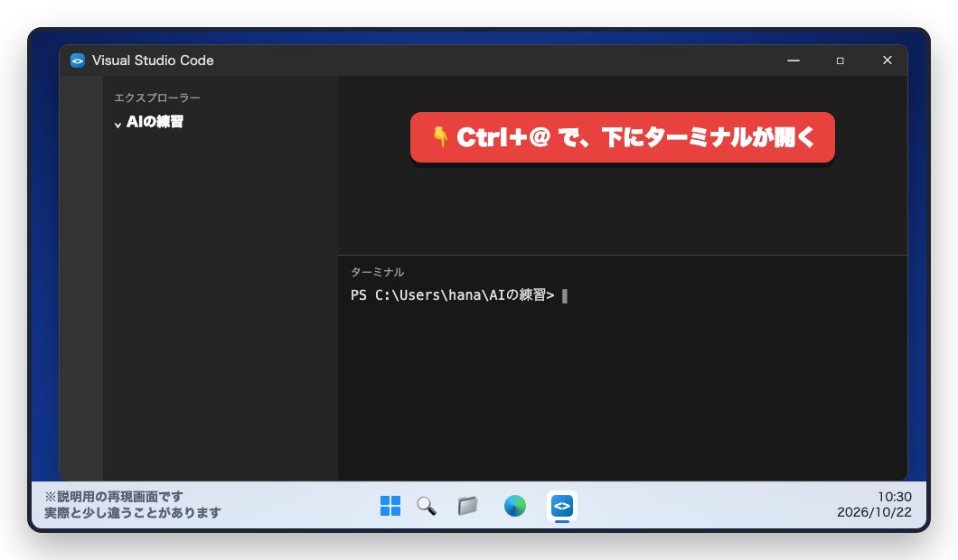The width and height of the screenshot is (958, 560).
Task: Click the Visual Studio Code title bar icon
Action: coord(78,61)
